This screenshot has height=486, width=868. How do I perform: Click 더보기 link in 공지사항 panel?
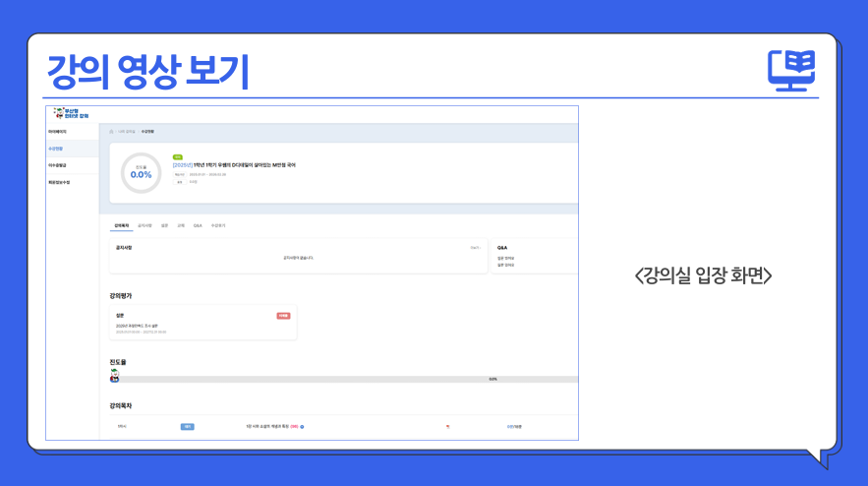[x=475, y=248]
